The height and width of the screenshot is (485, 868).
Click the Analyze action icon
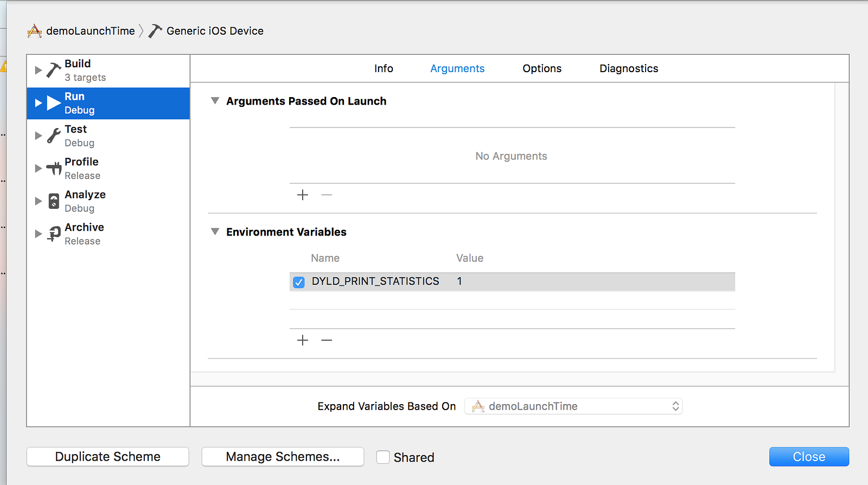[x=53, y=201]
